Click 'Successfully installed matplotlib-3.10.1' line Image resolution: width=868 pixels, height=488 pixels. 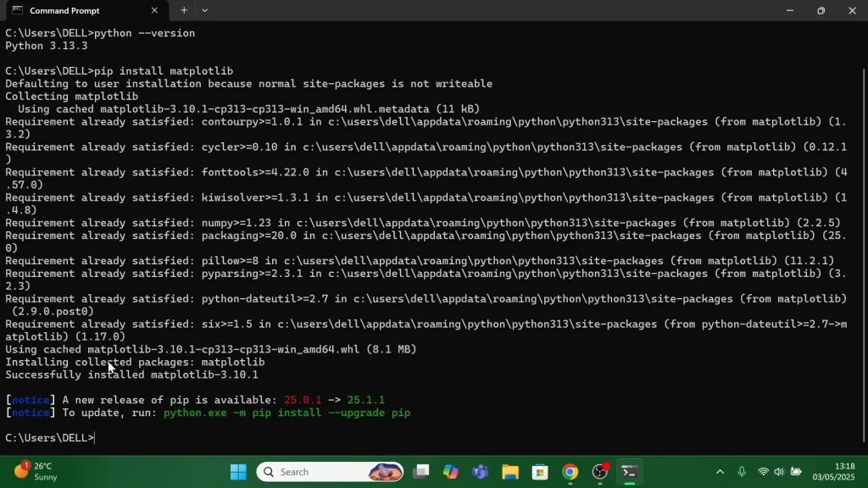click(131, 374)
